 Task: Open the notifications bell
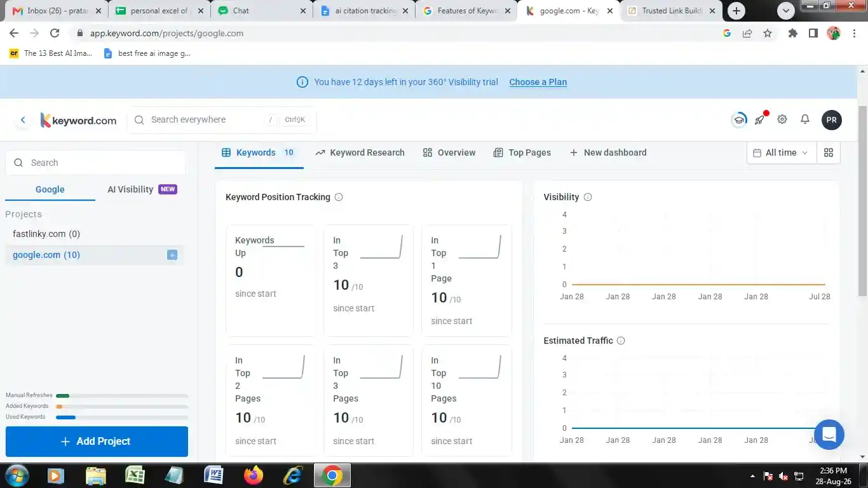pos(805,119)
